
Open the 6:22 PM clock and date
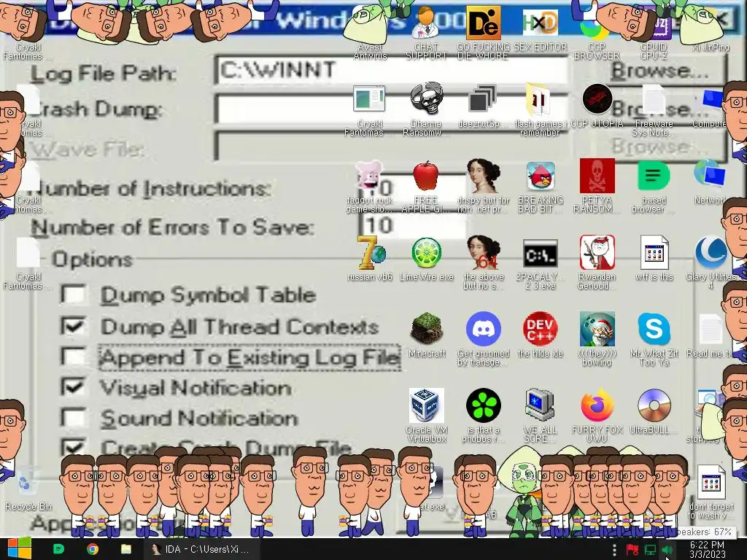tap(707, 550)
